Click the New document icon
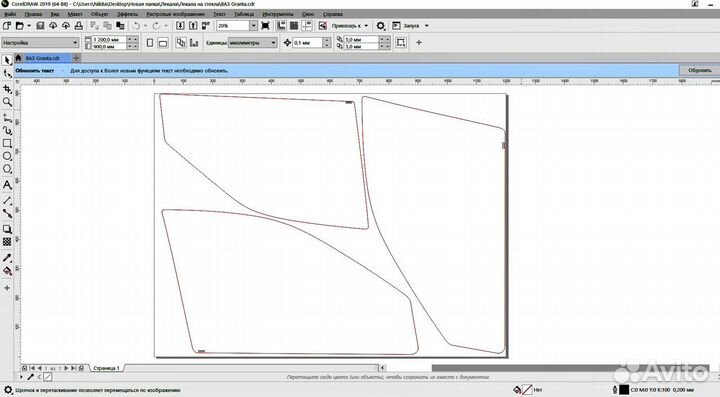 pyautogui.click(x=7, y=26)
